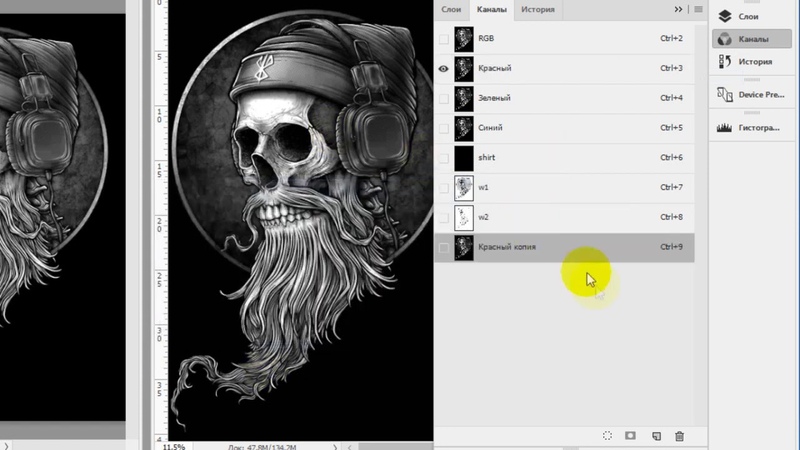The width and height of the screenshot is (800, 450).
Task: Select the Каналы tab
Action: (x=492, y=9)
